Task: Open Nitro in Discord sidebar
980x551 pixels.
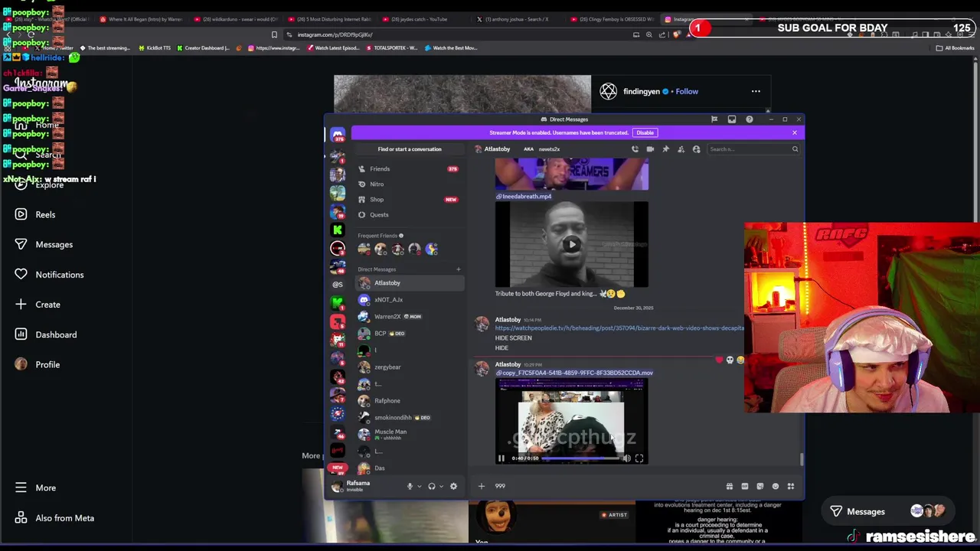Action: coord(409,184)
